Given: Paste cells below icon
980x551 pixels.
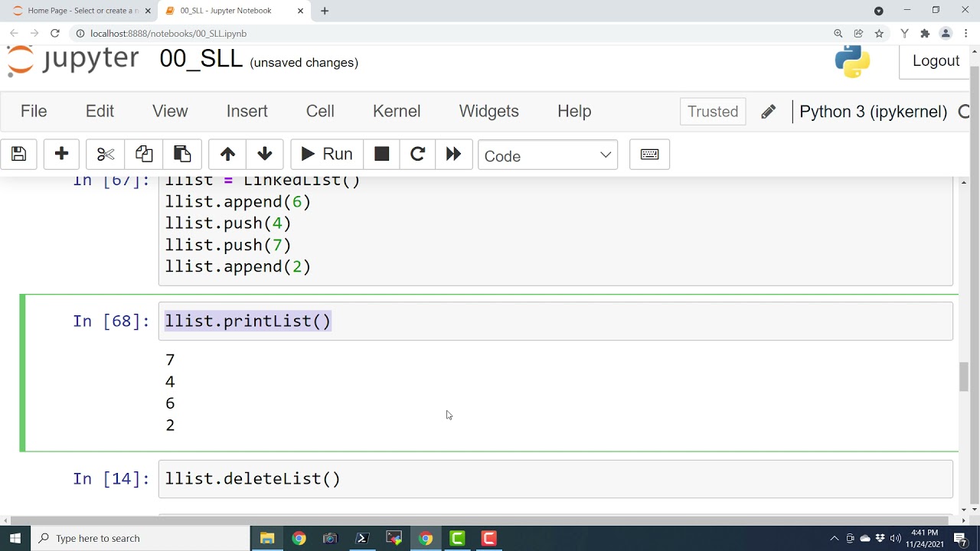Looking at the screenshot, I should pyautogui.click(x=182, y=155).
